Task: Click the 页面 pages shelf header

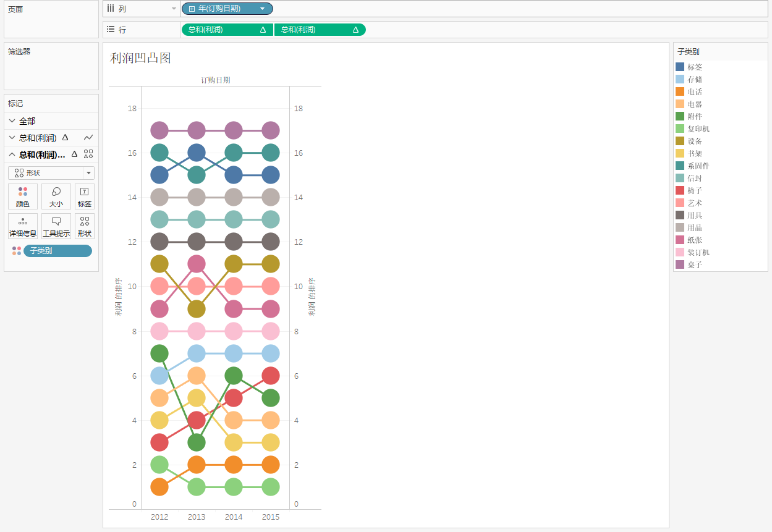Action: [x=15, y=9]
